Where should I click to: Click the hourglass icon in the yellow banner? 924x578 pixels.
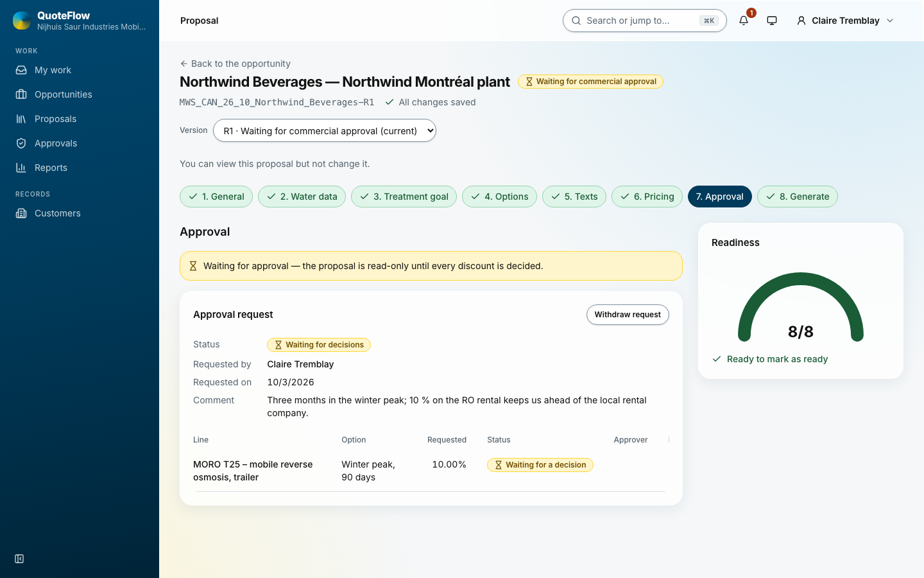tap(193, 266)
